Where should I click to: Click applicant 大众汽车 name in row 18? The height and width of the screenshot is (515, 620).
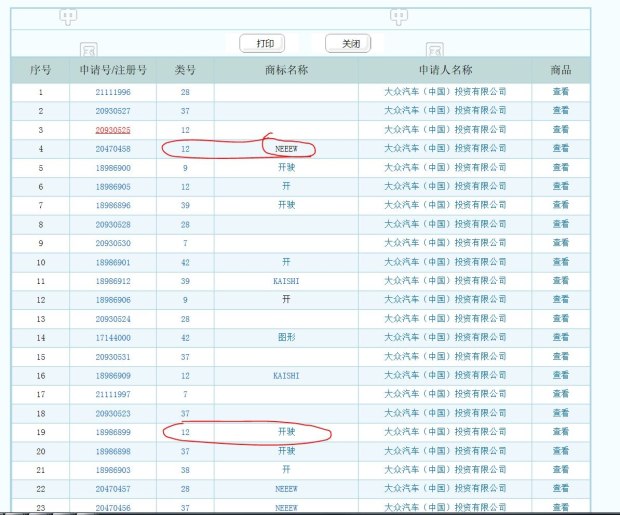click(x=445, y=413)
